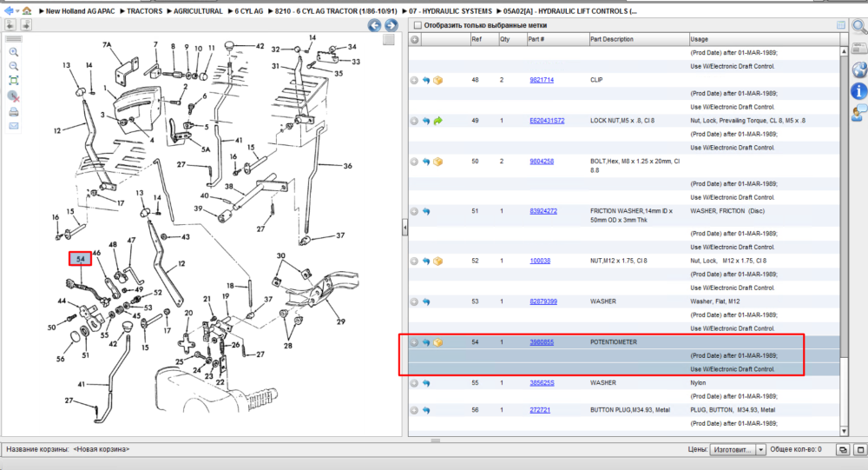Open part number link 9821714
The width and height of the screenshot is (868, 470).
coord(542,80)
